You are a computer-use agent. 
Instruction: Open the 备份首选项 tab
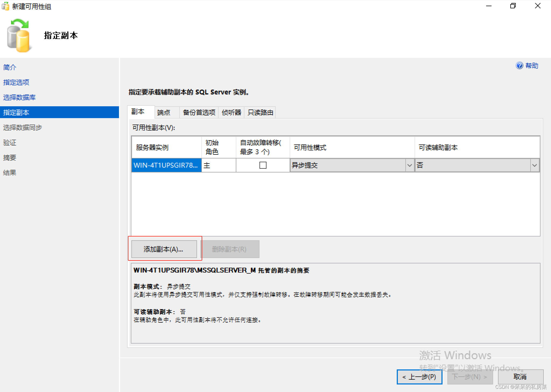click(x=199, y=112)
